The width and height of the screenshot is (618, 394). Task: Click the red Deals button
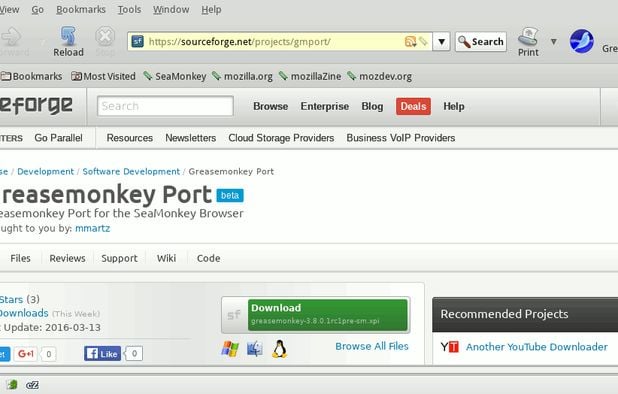click(x=413, y=106)
